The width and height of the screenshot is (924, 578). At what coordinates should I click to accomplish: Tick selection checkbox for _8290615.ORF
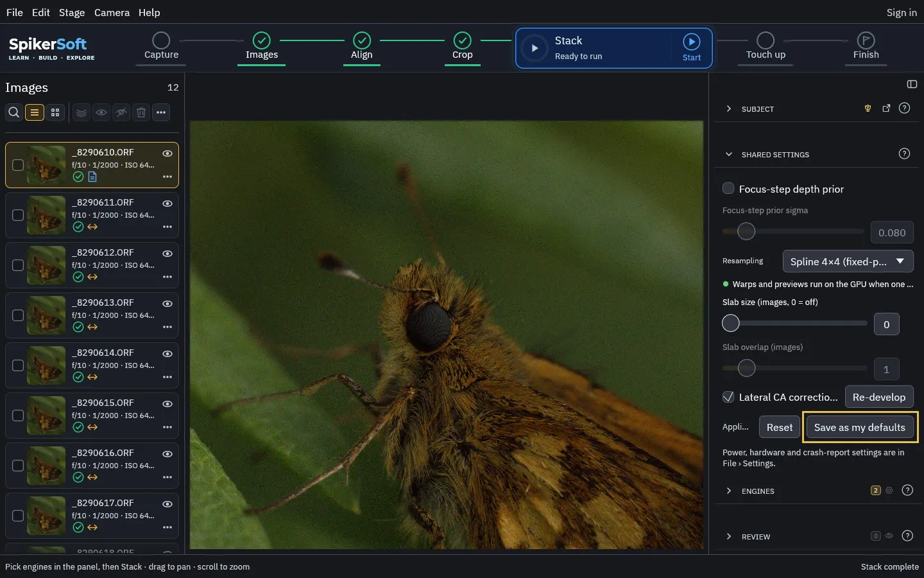[x=18, y=416]
